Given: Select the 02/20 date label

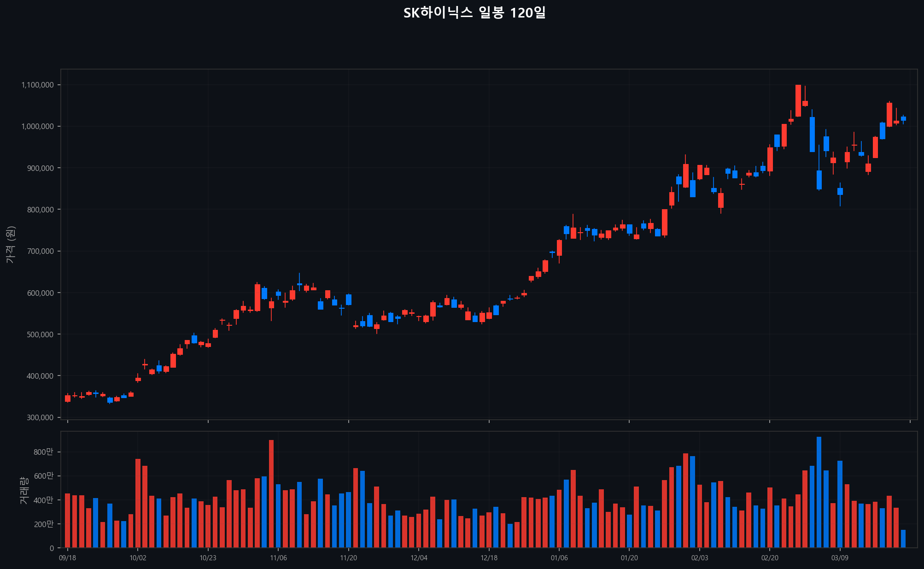Looking at the screenshot, I should [770, 558].
